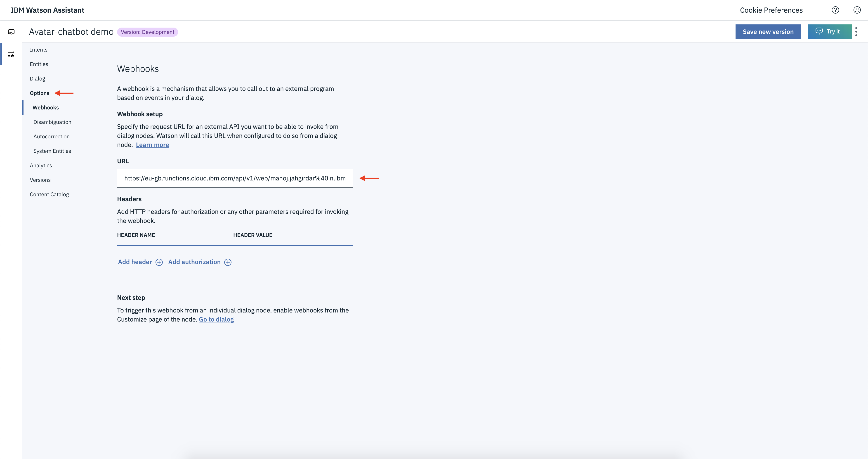Open System Entities option
Image resolution: width=868 pixels, height=459 pixels.
click(52, 151)
